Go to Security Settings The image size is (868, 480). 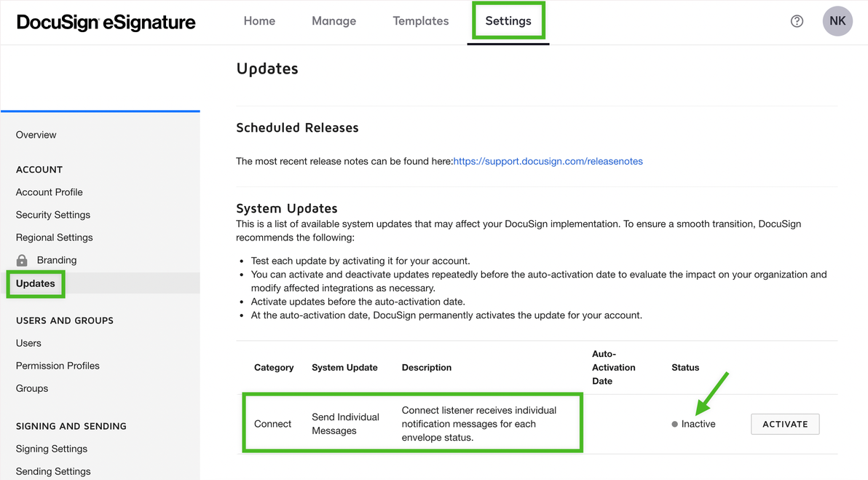pyautogui.click(x=52, y=214)
